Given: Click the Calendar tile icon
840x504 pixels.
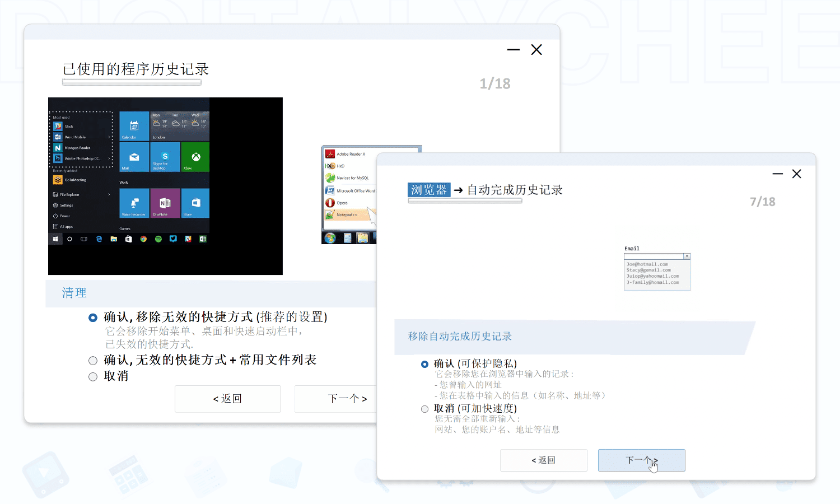Looking at the screenshot, I should point(134,125).
